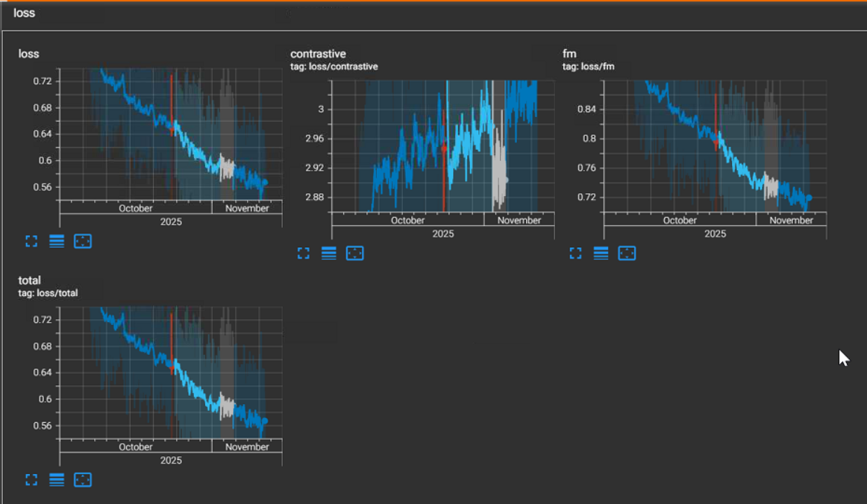Toggle y-axis log scale on total chart
This screenshot has height=504, width=867.
coord(57,480)
